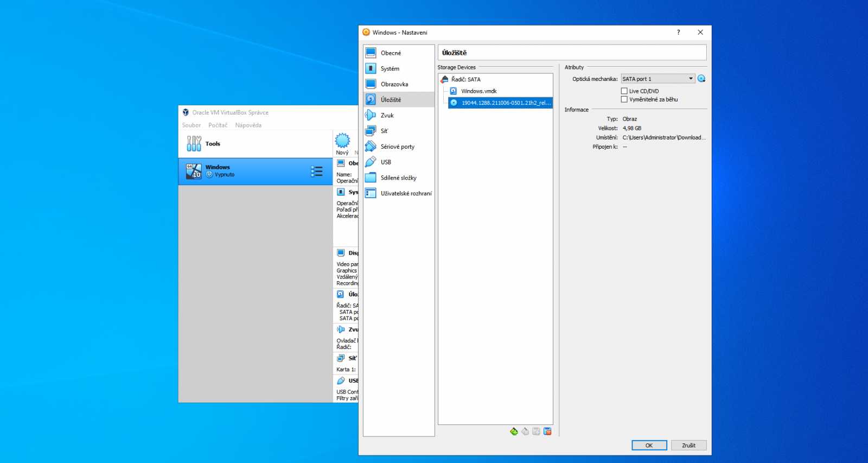Click the green add controller icon
This screenshot has width=868, height=463.
pos(514,432)
